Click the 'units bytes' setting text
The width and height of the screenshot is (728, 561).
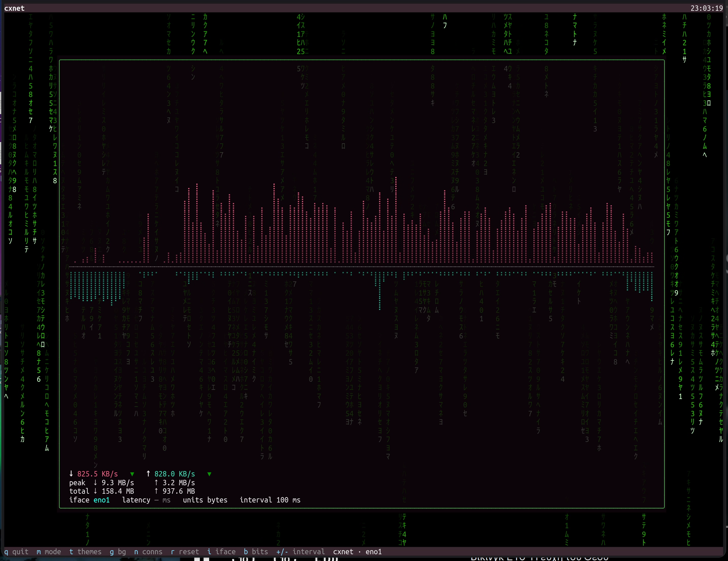pyautogui.click(x=205, y=500)
